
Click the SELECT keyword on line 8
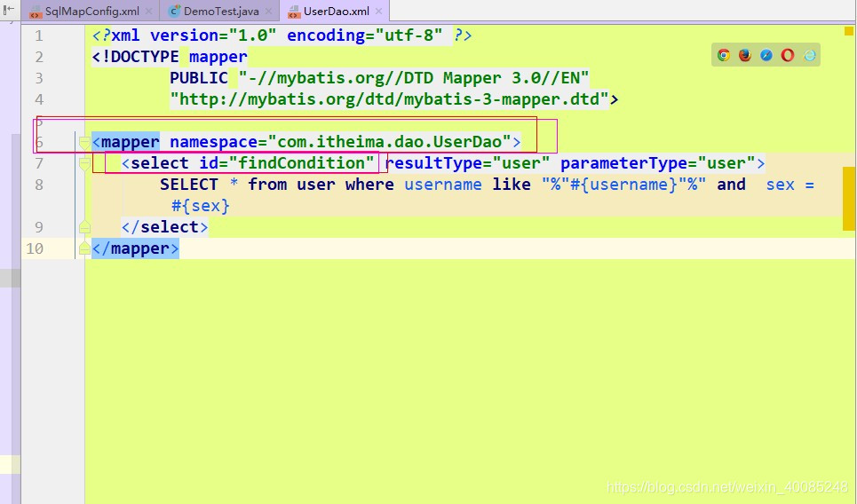[x=188, y=185]
